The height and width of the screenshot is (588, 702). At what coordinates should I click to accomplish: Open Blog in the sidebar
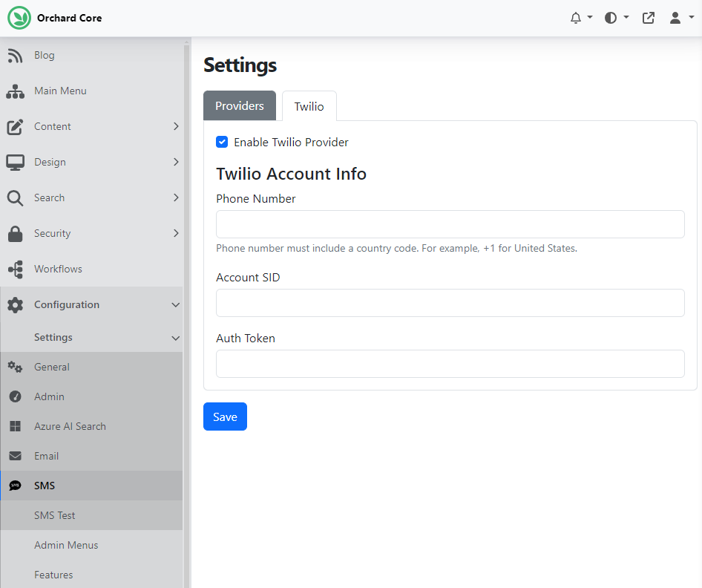click(45, 55)
